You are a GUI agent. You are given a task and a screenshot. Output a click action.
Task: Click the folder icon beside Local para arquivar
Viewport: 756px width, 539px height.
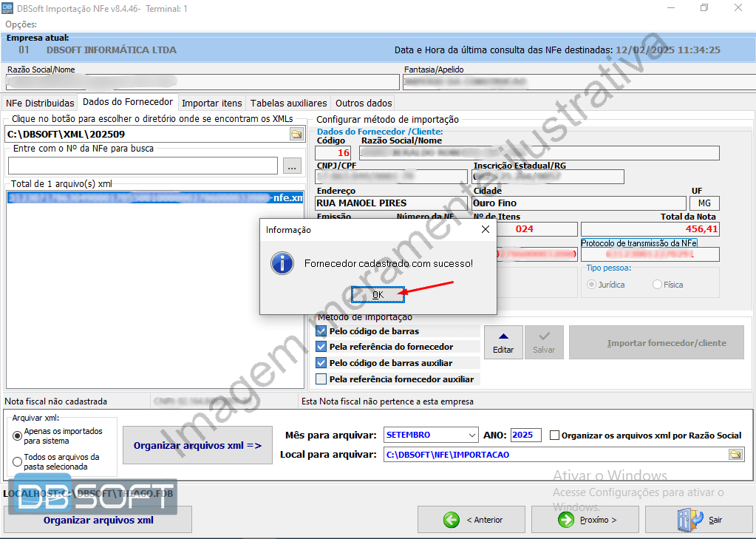(x=735, y=455)
